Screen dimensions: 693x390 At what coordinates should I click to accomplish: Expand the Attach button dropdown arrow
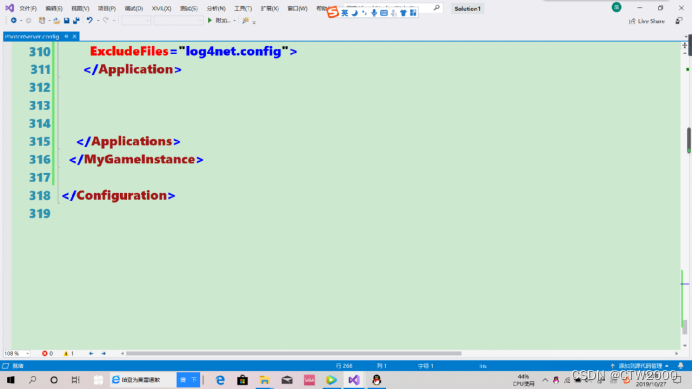(x=234, y=21)
